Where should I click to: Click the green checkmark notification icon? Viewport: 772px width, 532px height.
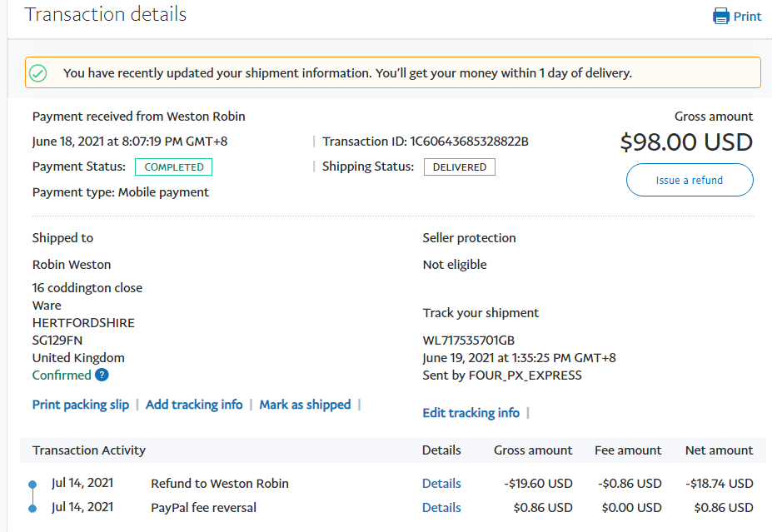(38, 73)
